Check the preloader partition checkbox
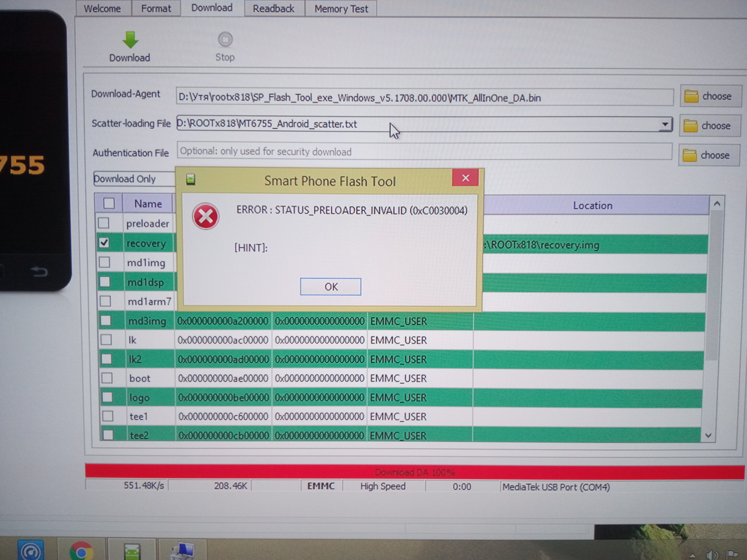 point(104,223)
